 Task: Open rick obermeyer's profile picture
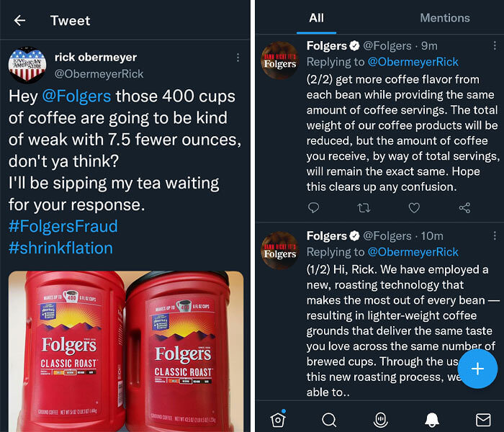27,66
